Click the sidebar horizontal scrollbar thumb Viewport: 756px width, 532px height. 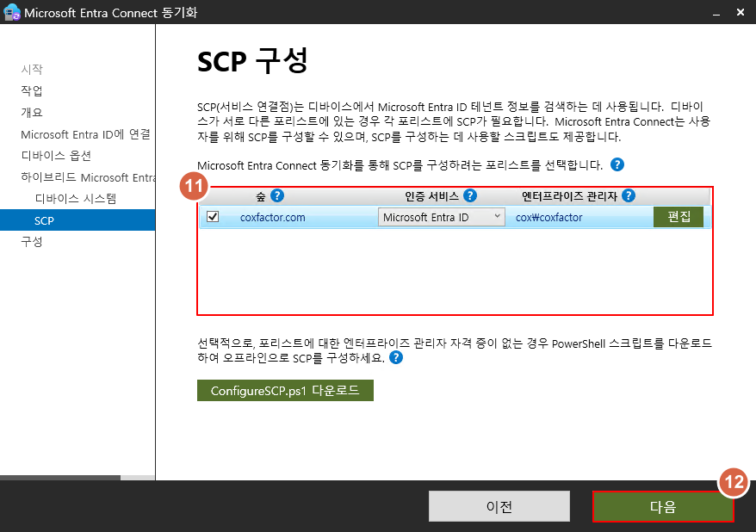[59, 478]
